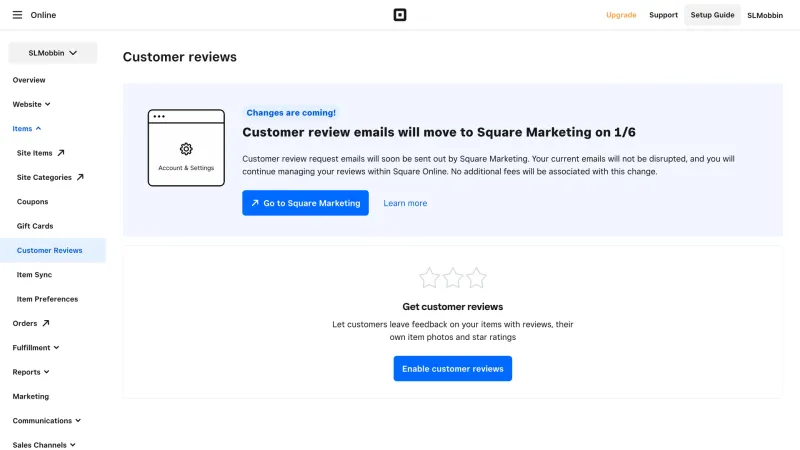Screen dimensions: 800x450
Task: Open the Setup Guide button
Action: point(712,15)
